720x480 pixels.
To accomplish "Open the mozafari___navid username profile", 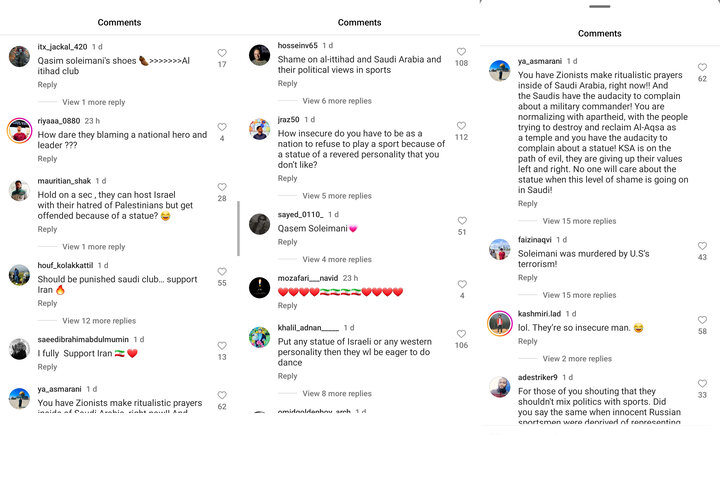I will (x=308, y=278).
